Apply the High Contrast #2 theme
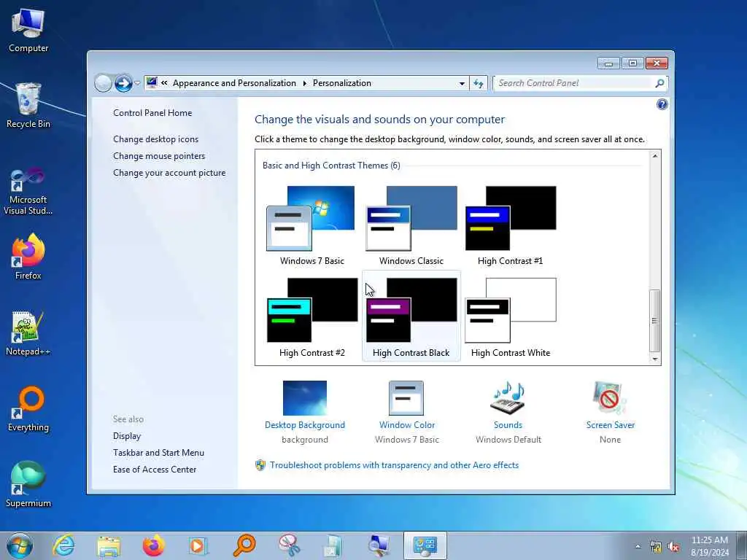 point(311,317)
